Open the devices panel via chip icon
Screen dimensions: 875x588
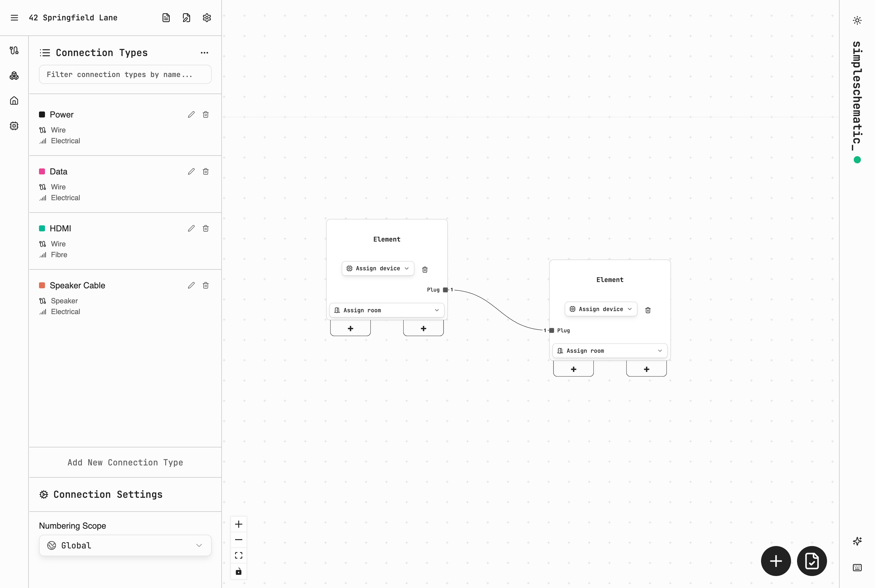[x=14, y=126]
